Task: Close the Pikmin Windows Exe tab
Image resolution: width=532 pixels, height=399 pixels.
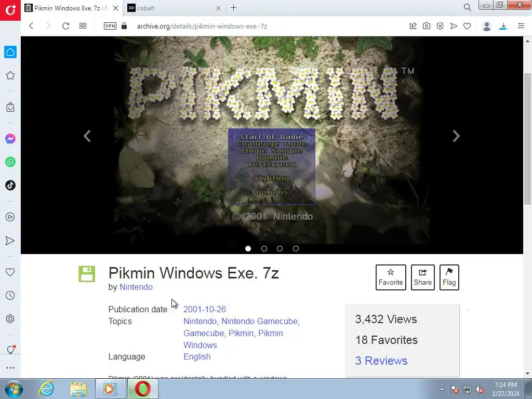Action: pos(116,8)
